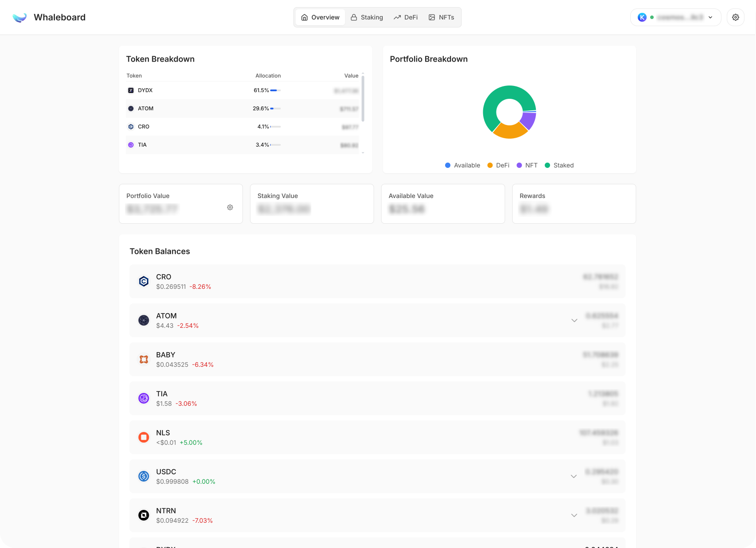Click the TIA icon in Token Balances
The image size is (756, 548).
point(144,398)
